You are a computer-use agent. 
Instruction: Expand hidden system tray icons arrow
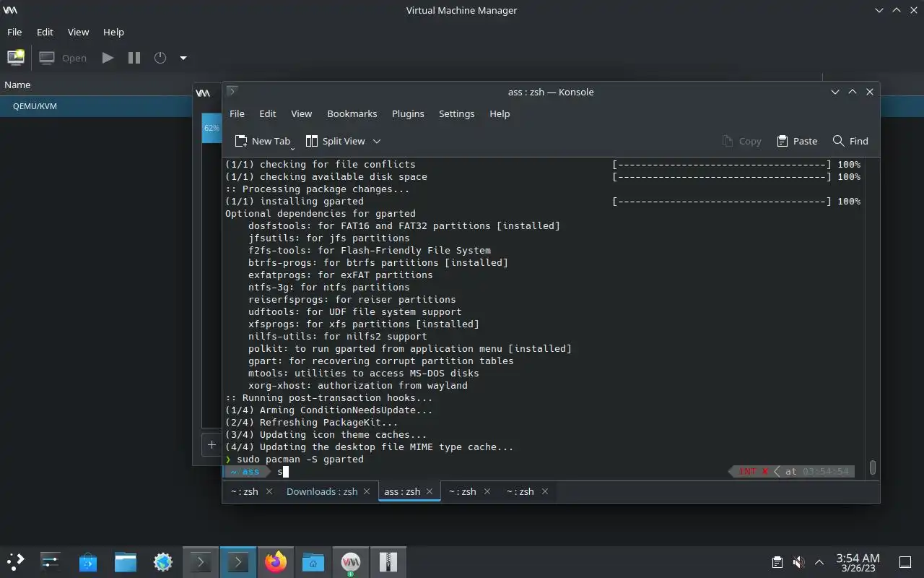click(x=819, y=562)
